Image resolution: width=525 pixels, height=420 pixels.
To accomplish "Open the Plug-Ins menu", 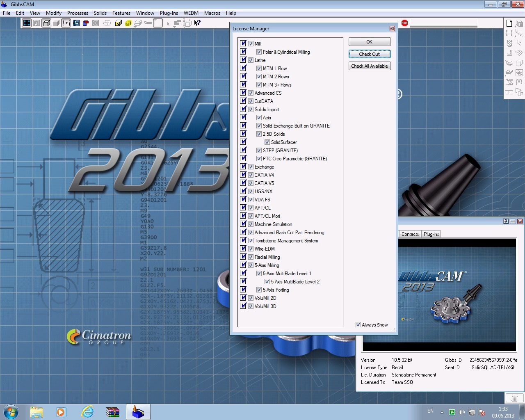I will point(169,13).
